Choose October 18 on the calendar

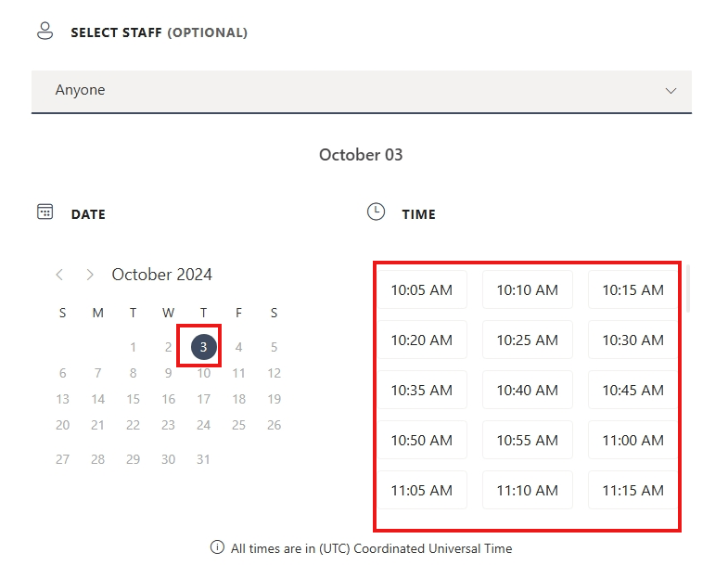coord(238,399)
